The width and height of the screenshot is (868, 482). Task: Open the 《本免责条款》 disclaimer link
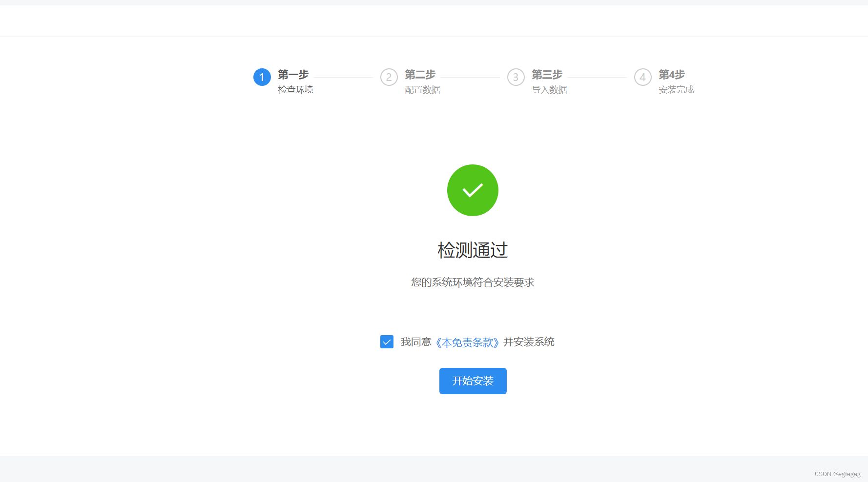[467, 342]
